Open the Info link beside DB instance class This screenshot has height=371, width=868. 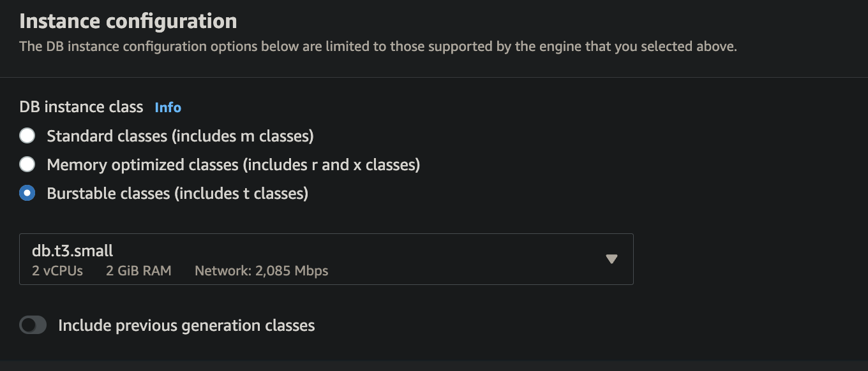pyautogui.click(x=168, y=107)
